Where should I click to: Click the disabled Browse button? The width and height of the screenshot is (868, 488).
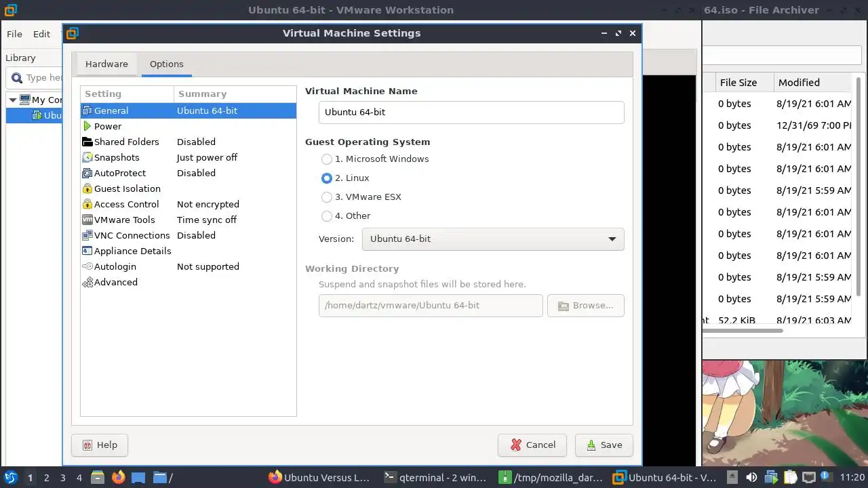[x=586, y=305]
